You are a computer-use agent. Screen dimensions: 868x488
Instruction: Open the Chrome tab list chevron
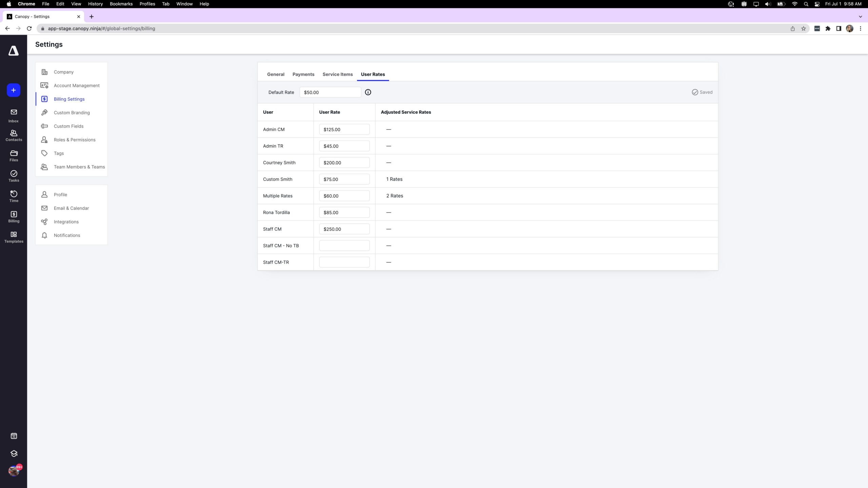[860, 17]
